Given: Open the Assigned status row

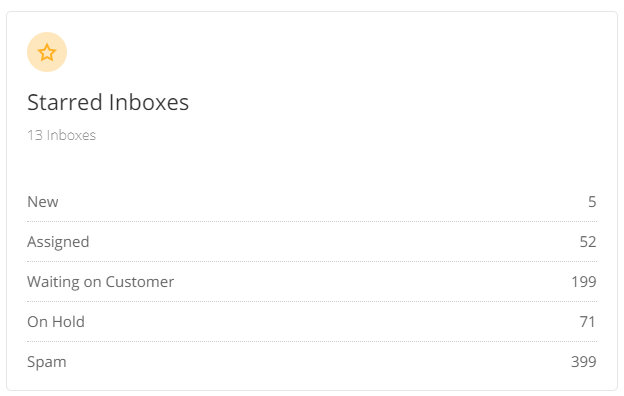Looking at the screenshot, I should point(312,242).
